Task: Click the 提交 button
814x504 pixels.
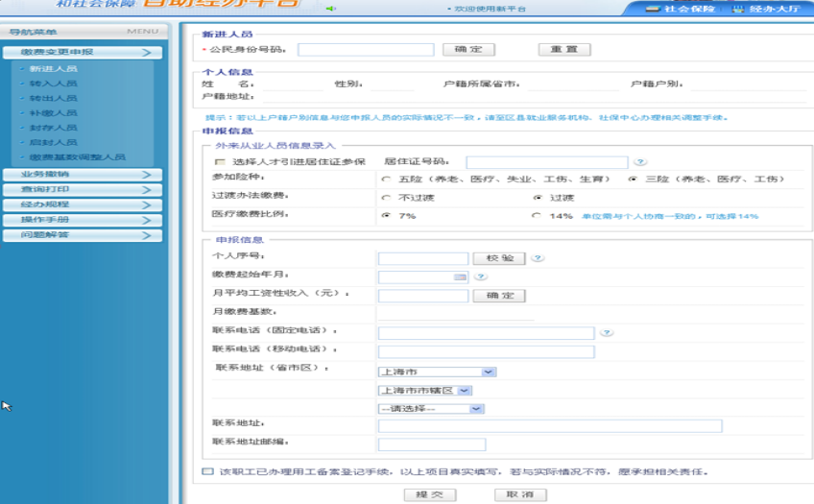Action: [x=430, y=494]
